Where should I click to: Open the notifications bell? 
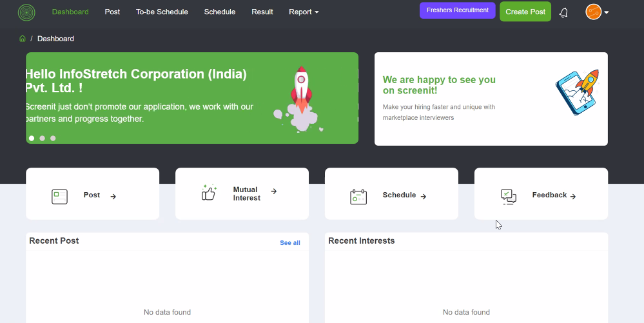pyautogui.click(x=563, y=12)
